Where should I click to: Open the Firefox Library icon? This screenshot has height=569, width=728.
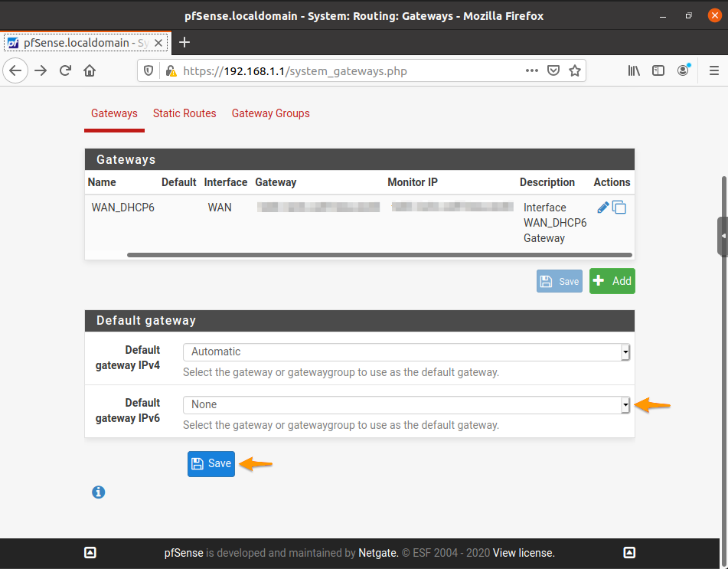tap(634, 70)
